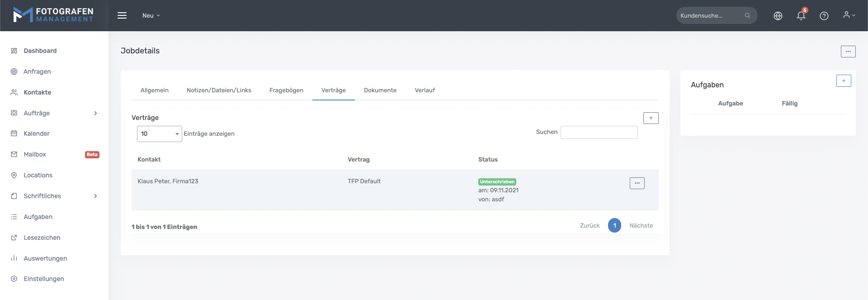Expand the Schriftliches sidebar submenu
This screenshot has width=868, height=300.
[95, 196]
